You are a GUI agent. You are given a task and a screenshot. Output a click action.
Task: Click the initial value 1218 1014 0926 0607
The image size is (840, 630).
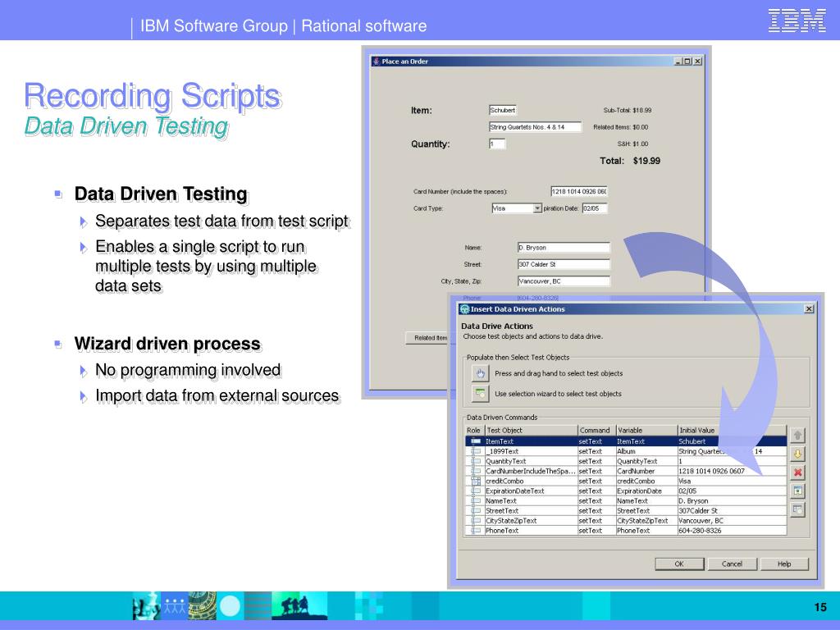pos(732,471)
